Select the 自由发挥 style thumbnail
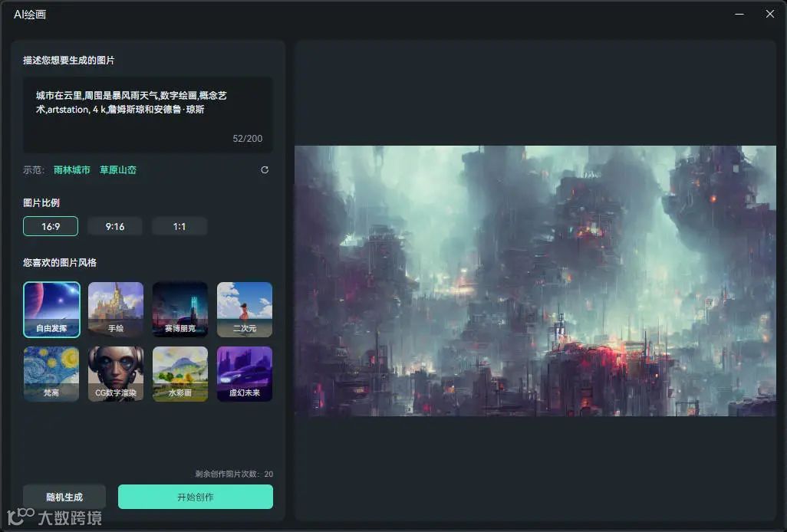 51,310
